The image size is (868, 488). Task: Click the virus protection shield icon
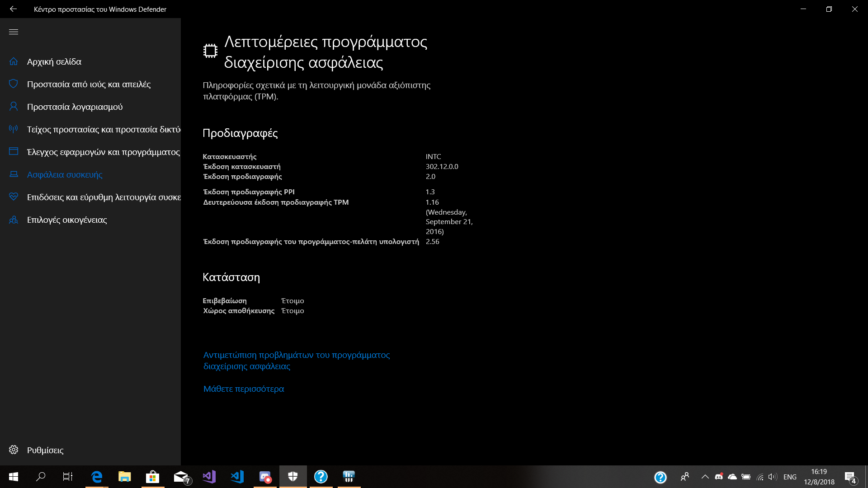coord(14,84)
